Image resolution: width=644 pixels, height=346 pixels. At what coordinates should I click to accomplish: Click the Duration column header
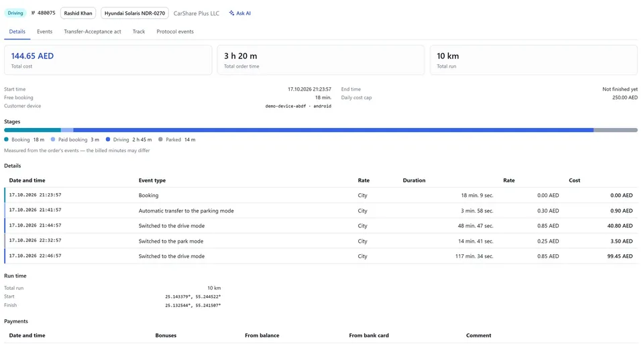coord(414,180)
